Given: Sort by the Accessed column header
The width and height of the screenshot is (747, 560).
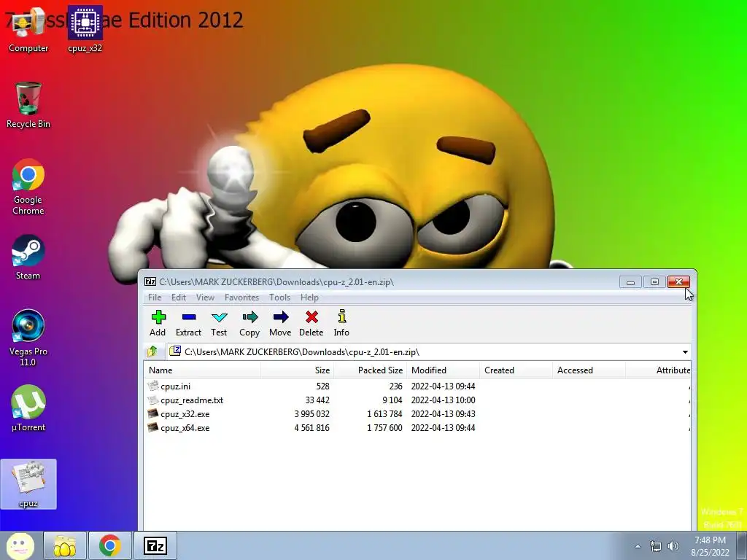Looking at the screenshot, I should [589, 370].
